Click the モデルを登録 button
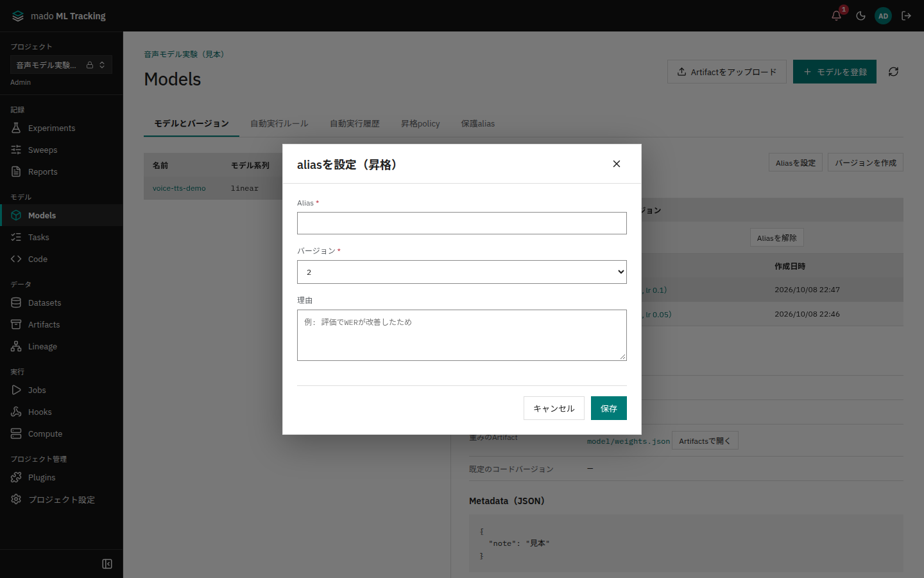The width and height of the screenshot is (924, 578). coord(835,72)
